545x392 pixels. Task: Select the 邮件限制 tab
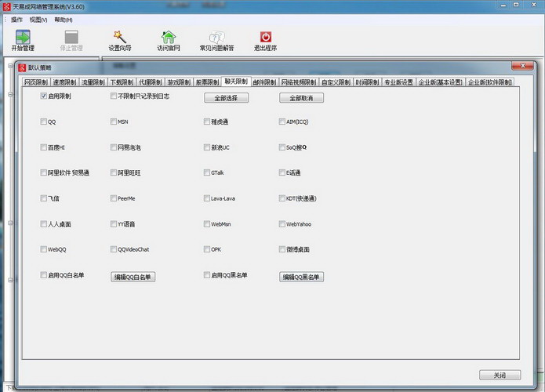(x=264, y=82)
